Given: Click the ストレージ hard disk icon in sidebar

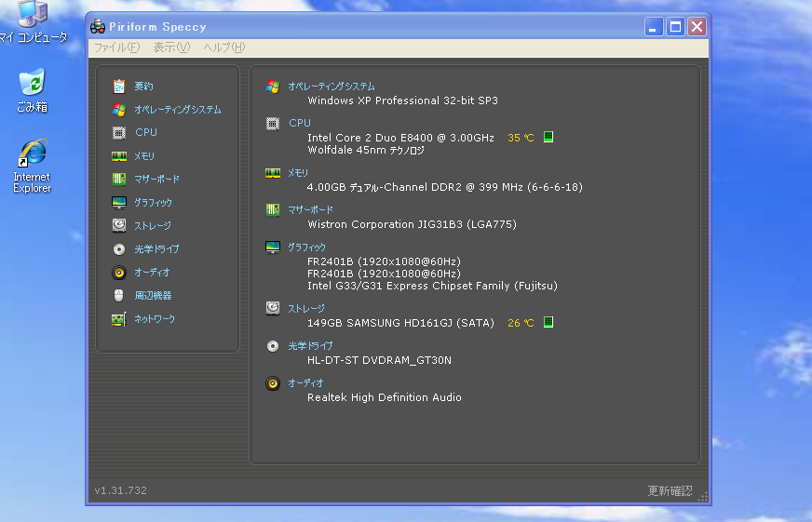Looking at the screenshot, I should (x=119, y=225).
